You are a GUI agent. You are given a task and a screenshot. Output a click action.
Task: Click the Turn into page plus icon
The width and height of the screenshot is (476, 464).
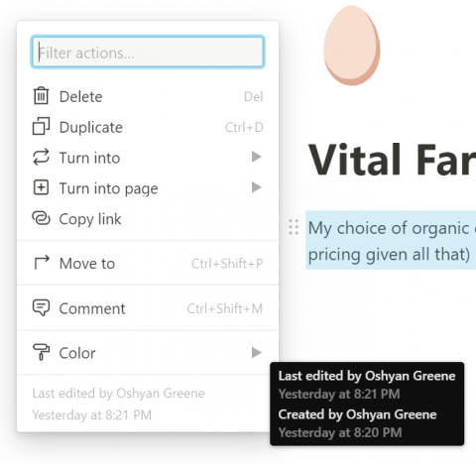point(41,187)
